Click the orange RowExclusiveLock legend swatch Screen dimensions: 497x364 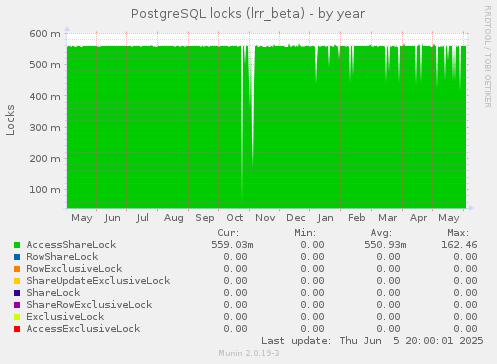(x=17, y=269)
